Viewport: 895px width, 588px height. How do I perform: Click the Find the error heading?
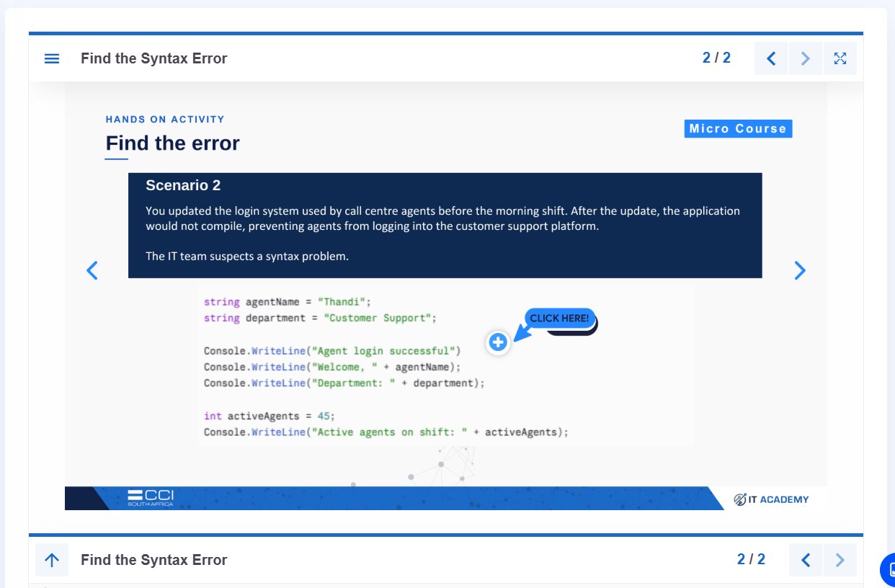click(x=173, y=143)
